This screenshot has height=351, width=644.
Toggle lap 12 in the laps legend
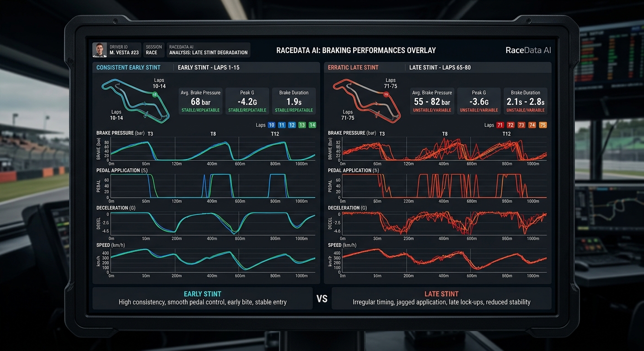coord(292,125)
